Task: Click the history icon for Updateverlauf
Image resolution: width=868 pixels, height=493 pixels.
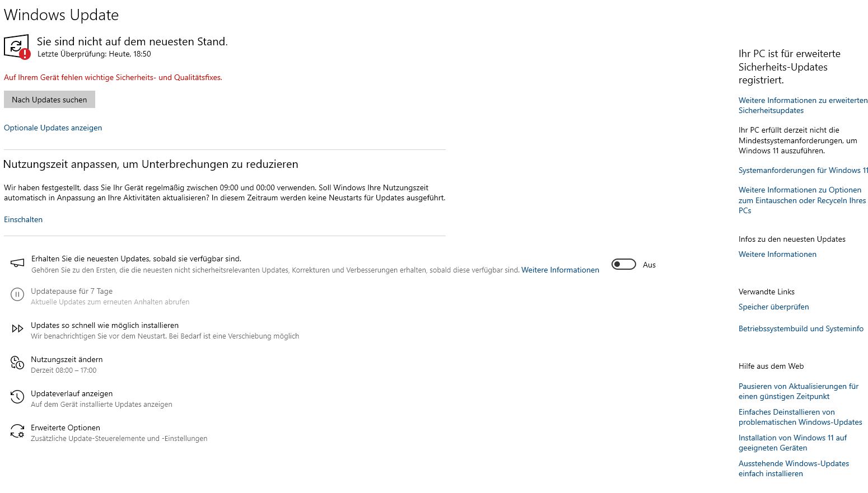Action: [x=17, y=397]
